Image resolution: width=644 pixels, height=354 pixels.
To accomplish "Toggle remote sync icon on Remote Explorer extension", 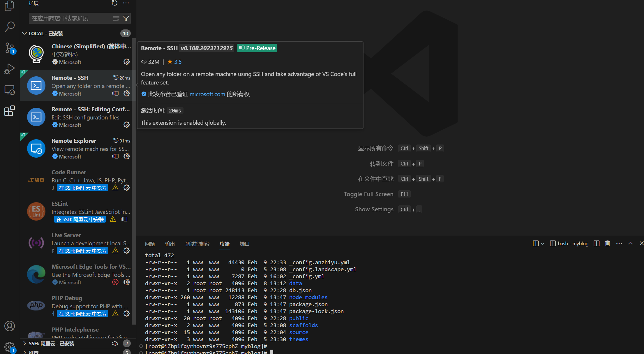I will [115, 156].
